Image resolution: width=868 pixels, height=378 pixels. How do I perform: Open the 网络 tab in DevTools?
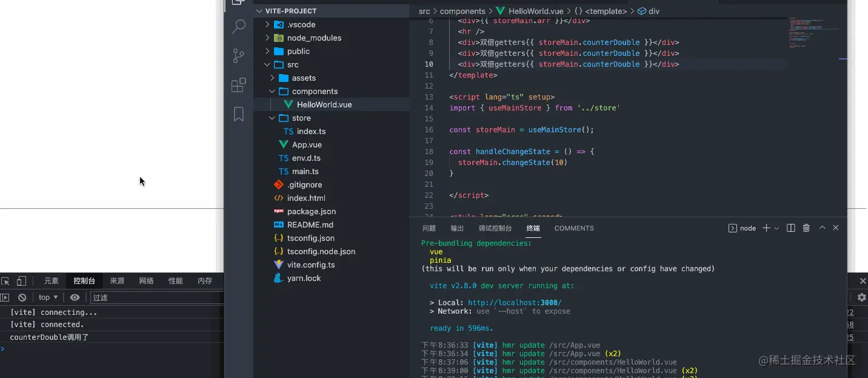(x=146, y=281)
